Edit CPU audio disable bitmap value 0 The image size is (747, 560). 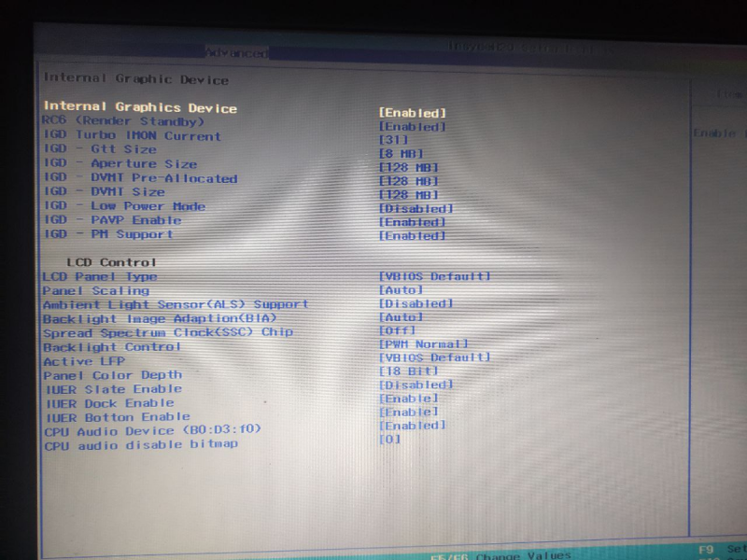point(389,439)
